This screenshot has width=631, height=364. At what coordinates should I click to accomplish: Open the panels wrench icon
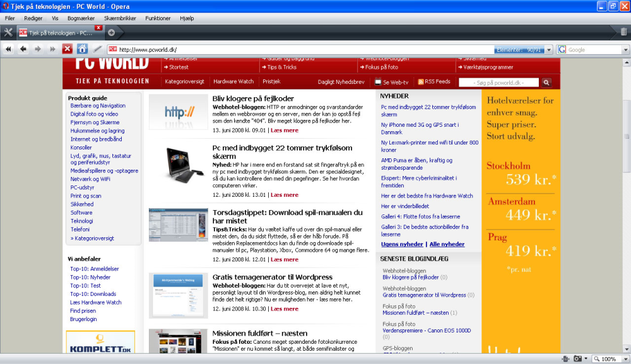point(8,33)
